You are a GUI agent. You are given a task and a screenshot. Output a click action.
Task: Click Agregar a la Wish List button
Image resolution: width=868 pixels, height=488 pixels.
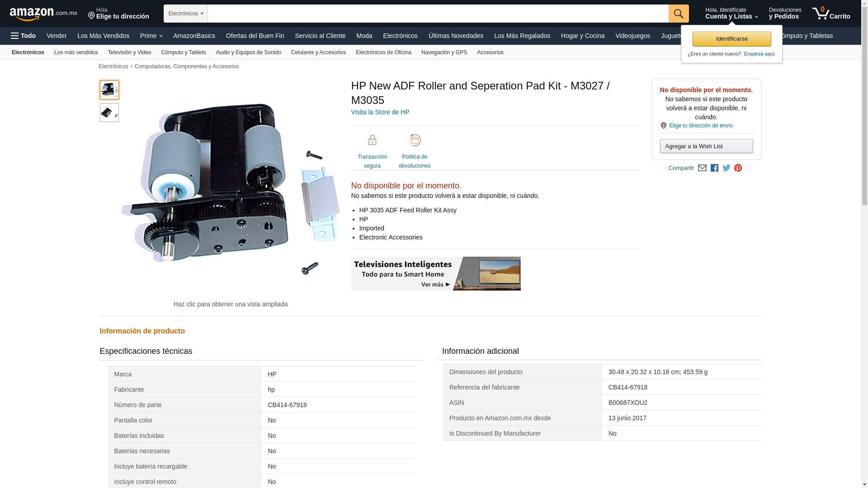pyautogui.click(x=706, y=146)
